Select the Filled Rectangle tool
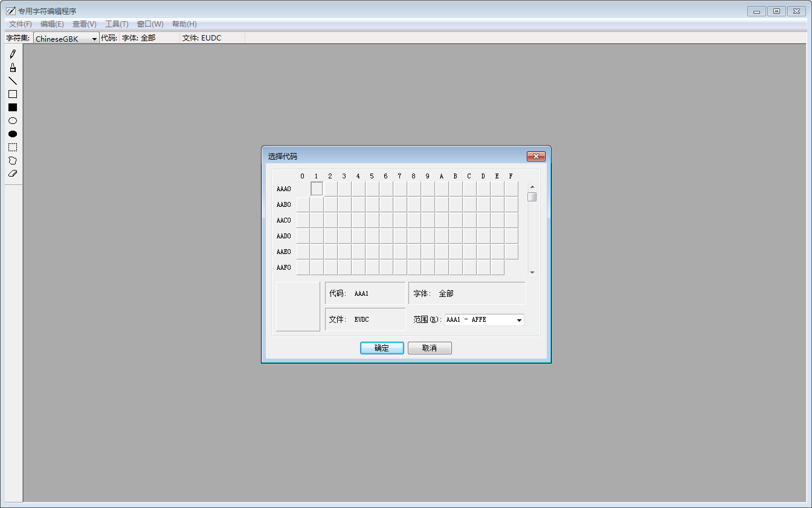 click(x=13, y=108)
